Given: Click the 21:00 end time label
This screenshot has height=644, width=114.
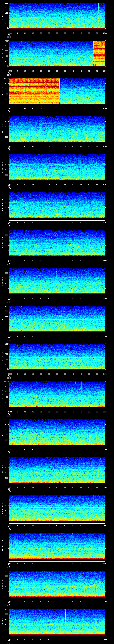Looking at the screenshot, I should tap(105, 261).
